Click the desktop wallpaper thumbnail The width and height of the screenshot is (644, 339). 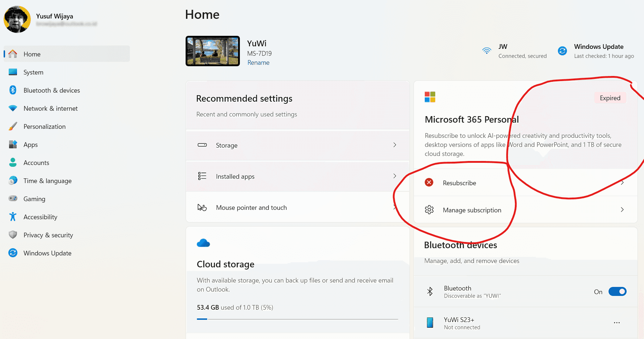213,51
